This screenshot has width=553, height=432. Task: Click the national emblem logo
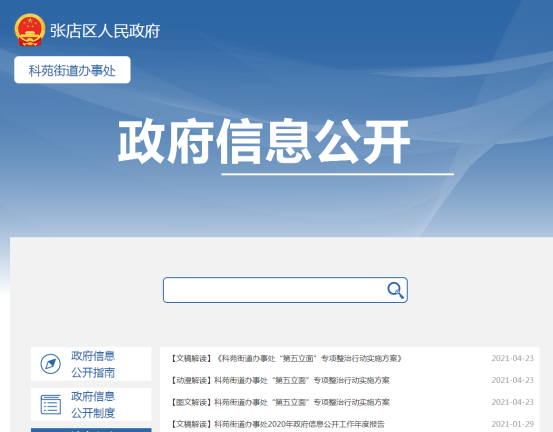coord(30,30)
